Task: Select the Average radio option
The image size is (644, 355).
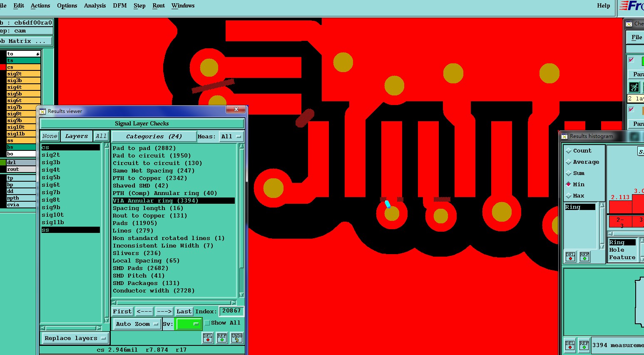Action: click(x=569, y=162)
